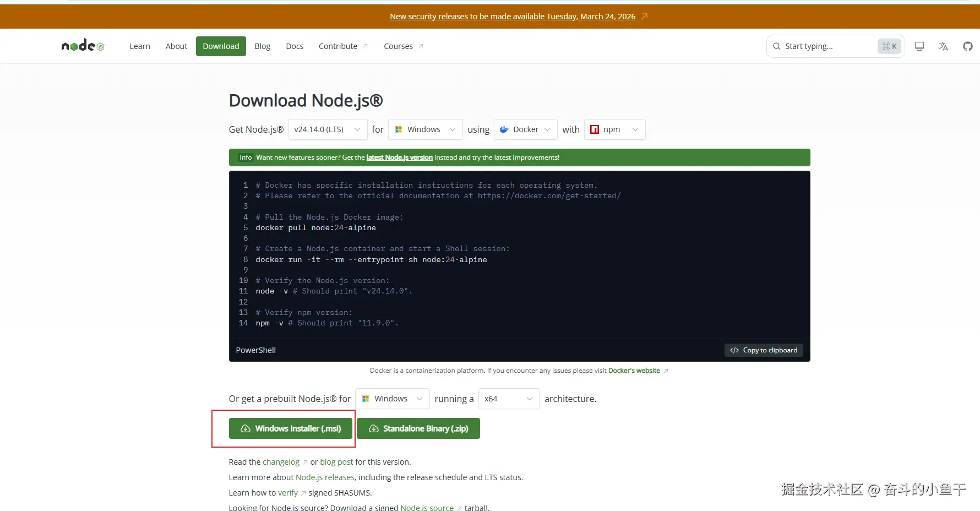Image resolution: width=980 pixels, height=511 pixels.
Task: Open the npm package manager dropdown
Action: point(614,129)
